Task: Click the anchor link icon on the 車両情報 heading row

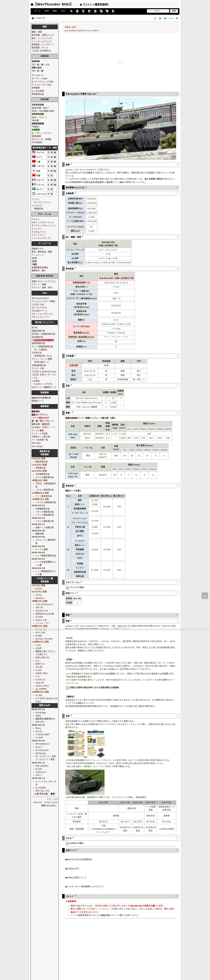Action: pos(176,187)
